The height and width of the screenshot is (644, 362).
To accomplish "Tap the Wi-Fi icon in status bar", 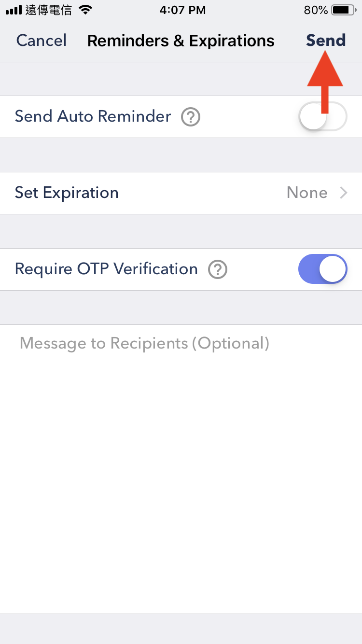I will [x=86, y=10].
